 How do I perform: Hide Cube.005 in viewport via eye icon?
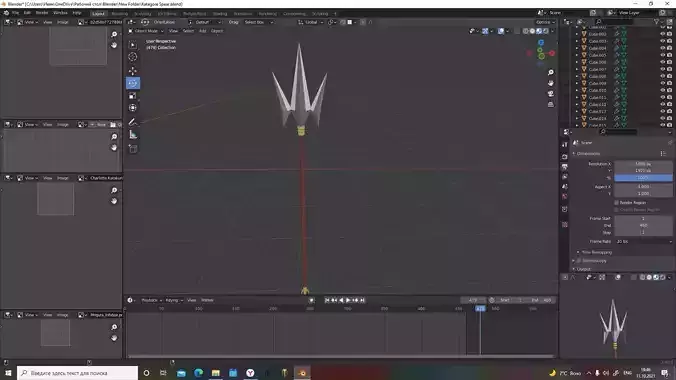(662, 55)
